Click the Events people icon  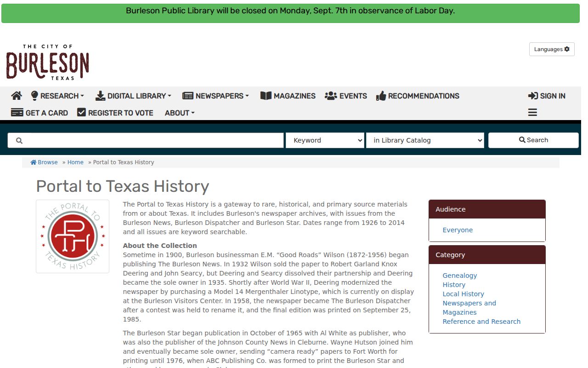tap(331, 96)
